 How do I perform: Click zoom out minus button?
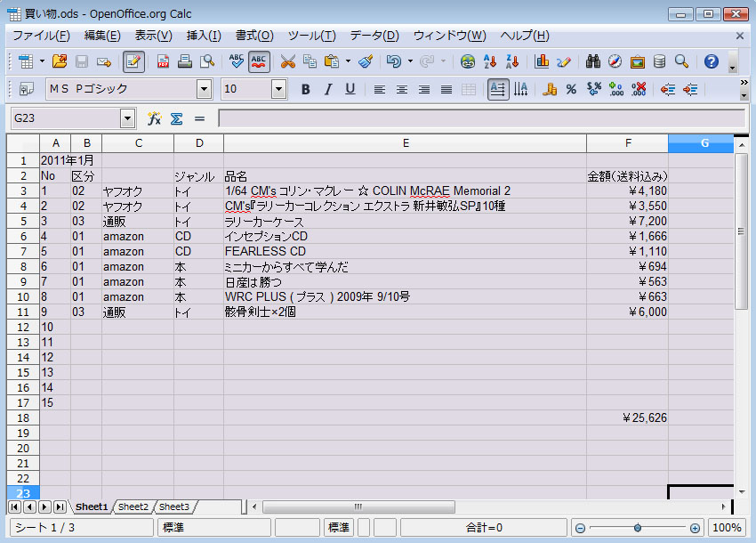pyautogui.click(x=581, y=528)
